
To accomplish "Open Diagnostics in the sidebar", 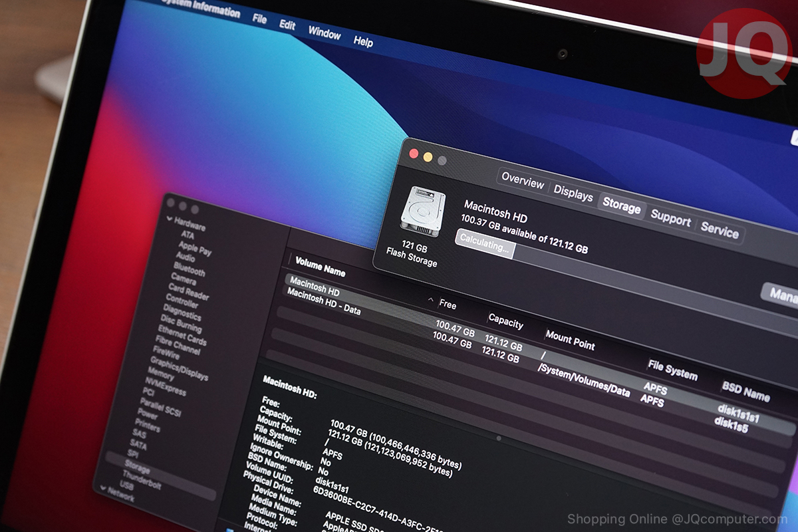I will point(182,313).
